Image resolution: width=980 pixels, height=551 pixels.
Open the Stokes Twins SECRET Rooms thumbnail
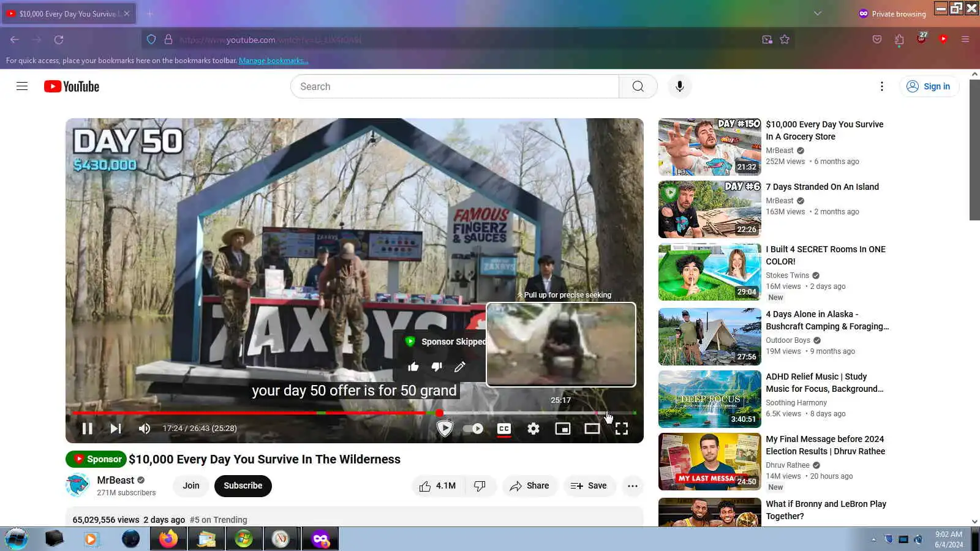[x=710, y=272]
